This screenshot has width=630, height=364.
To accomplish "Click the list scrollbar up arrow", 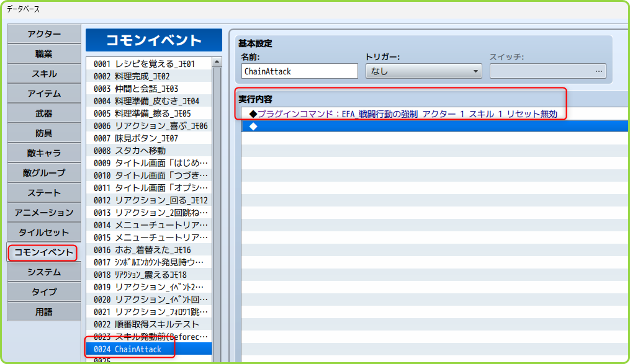I will point(217,62).
